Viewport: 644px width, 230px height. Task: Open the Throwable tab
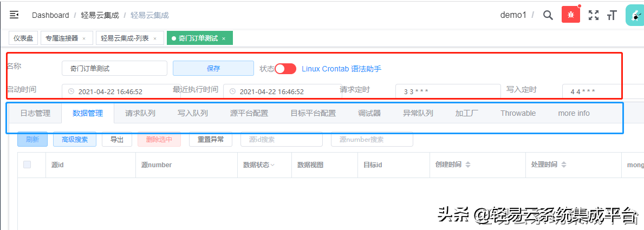(518, 113)
